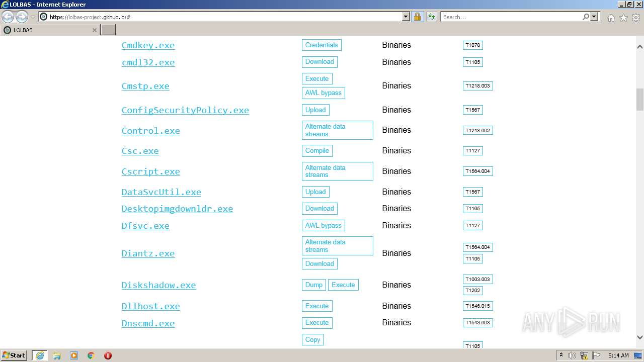Open the search provider dropdown arrow

(594, 17)
